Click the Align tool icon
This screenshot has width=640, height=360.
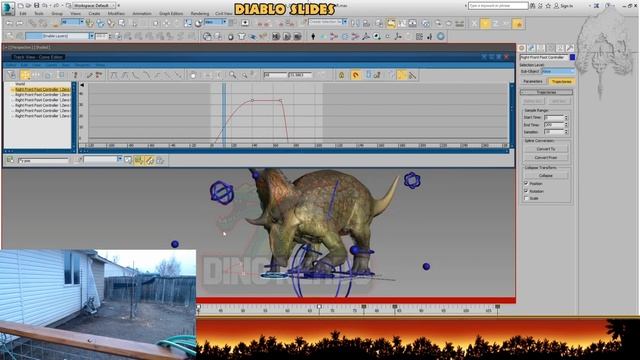pyautogui.click(x=366, y=23)
